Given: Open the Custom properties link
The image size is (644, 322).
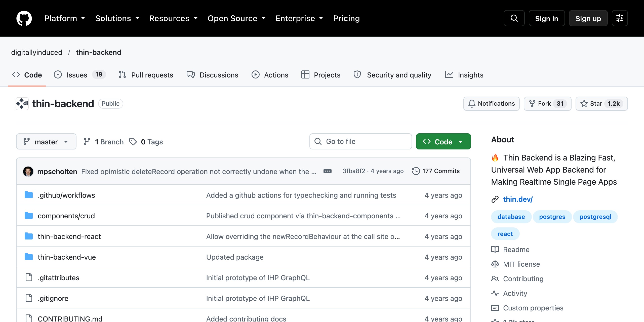Looking at the screenshot, I should click(527, 308).
